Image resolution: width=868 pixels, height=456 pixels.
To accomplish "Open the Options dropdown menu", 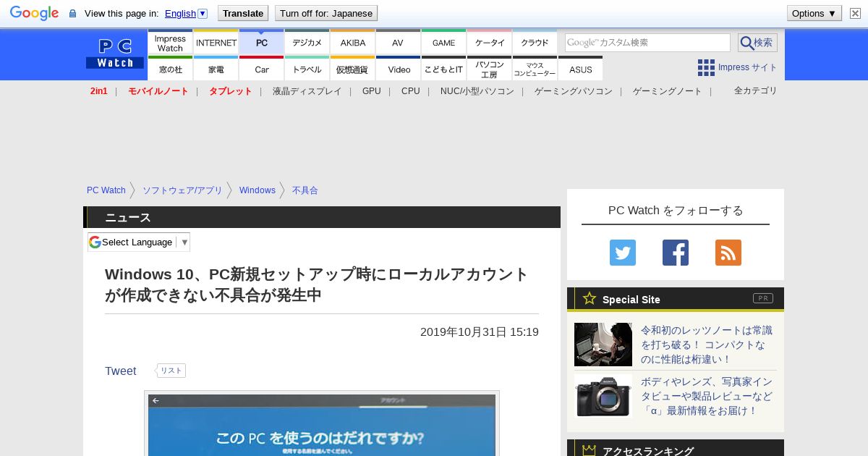I will point(814,13).
